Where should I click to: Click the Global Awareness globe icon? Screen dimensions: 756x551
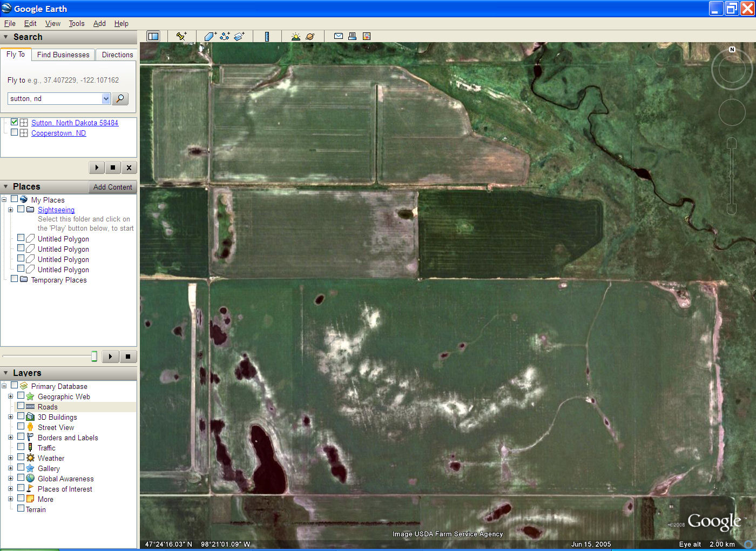pos(30,479)
